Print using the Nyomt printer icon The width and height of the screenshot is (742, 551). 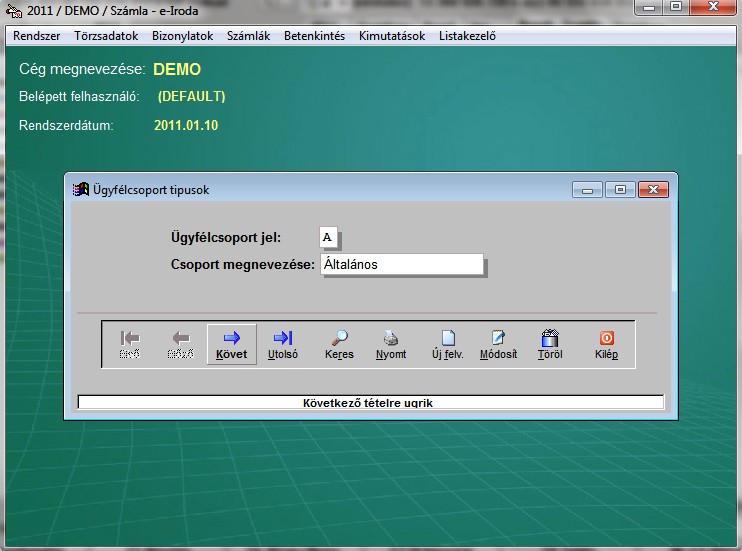point(391,344)
